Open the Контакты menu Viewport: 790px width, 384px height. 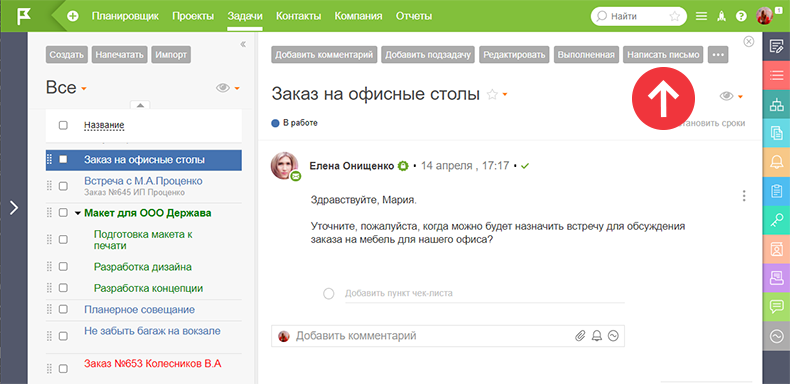point(298,16)
